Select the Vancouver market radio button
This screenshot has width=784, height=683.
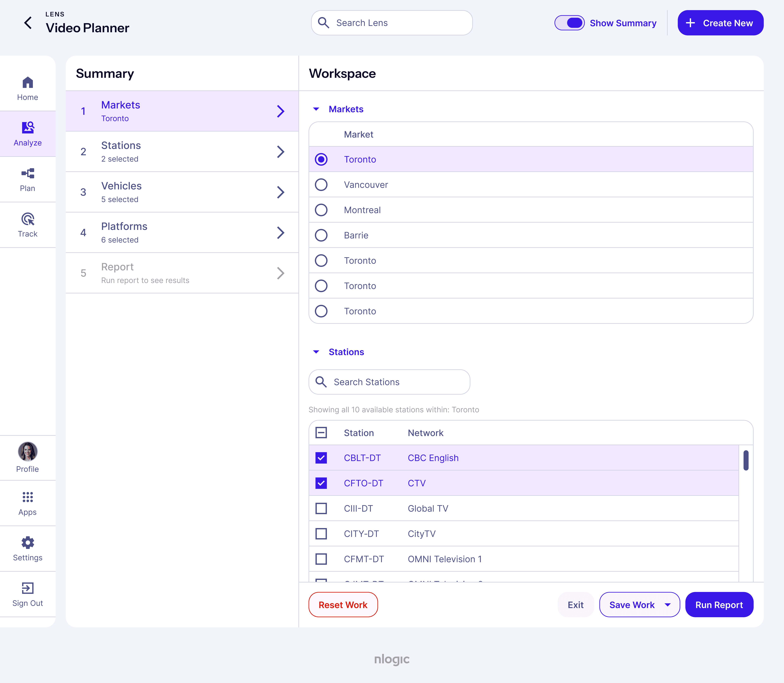pos(321,185)
